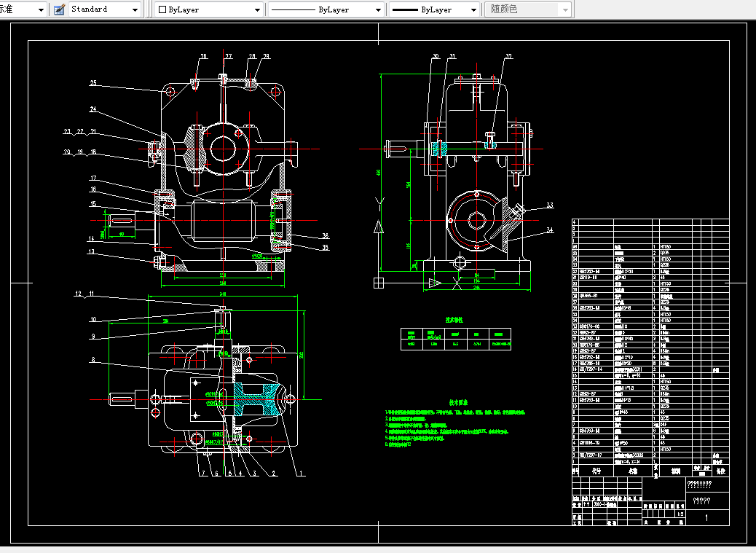Viewport: 756px width, 553px height.
Task: Select part balloon number 32
Action: point(508,56)
